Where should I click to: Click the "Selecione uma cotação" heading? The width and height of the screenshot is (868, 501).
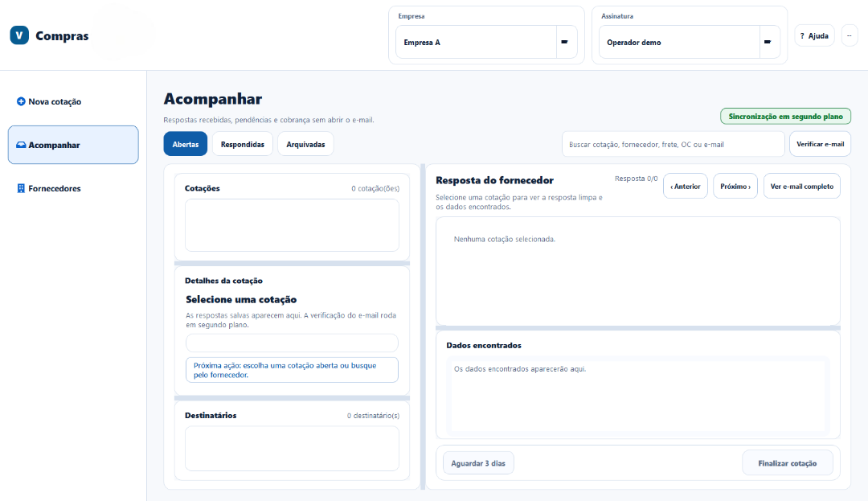pos(241,299)
